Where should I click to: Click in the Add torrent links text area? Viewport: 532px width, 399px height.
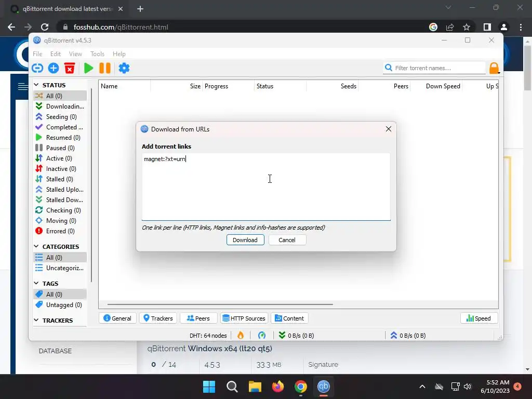tap(266, 187)
